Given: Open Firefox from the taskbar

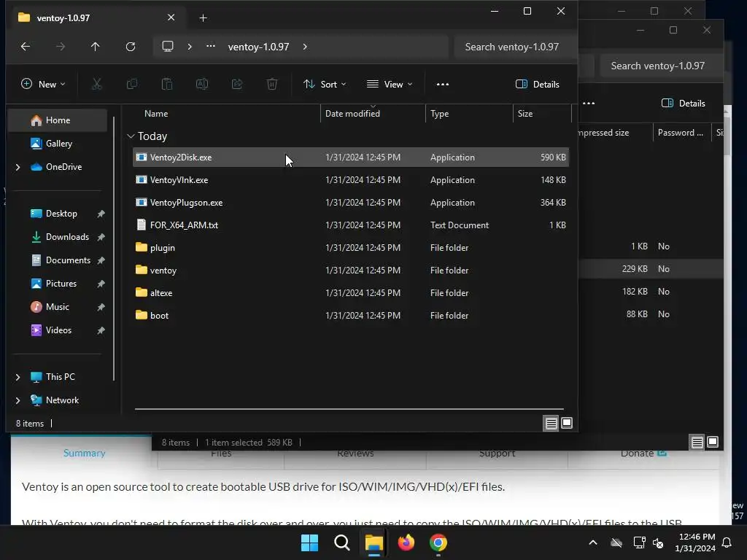Looking at the screenshot, I should point(406,542).
